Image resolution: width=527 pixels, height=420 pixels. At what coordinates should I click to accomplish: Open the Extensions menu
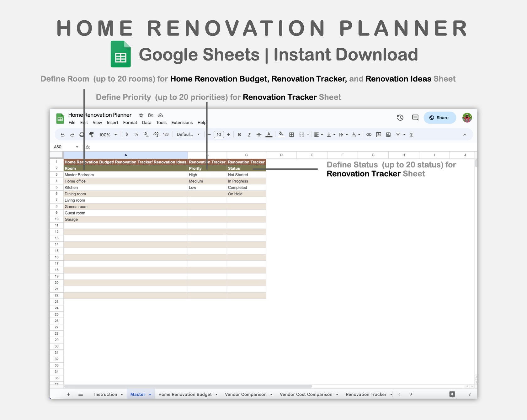pyautogui.click(x=182, y=123)
